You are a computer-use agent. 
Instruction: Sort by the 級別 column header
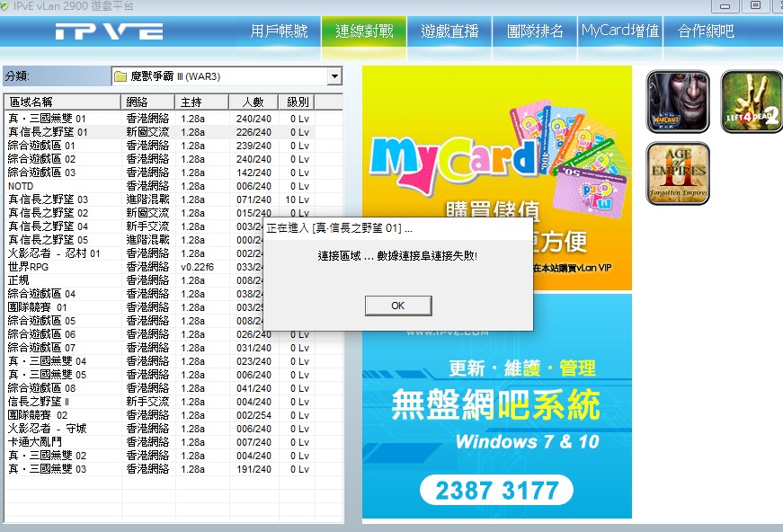pos(298,102)
